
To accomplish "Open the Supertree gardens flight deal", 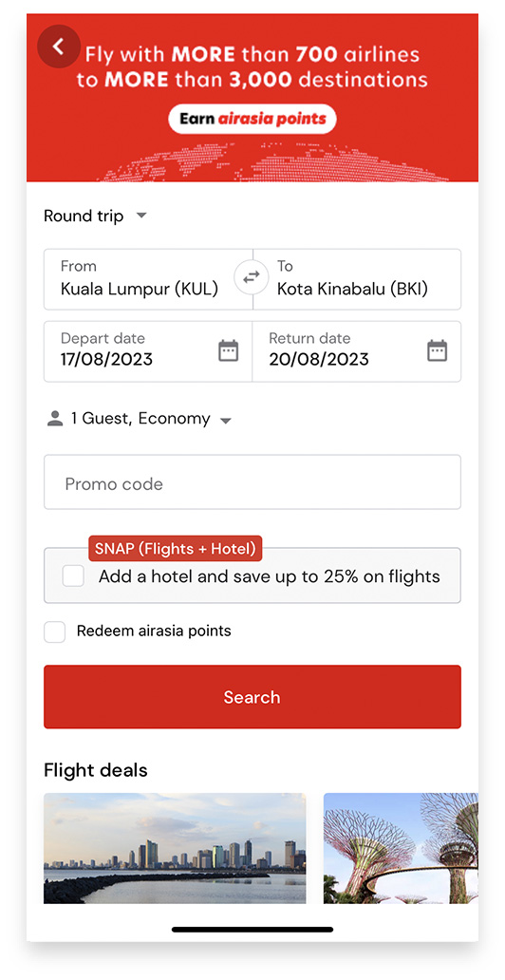I will pos(401,848).
